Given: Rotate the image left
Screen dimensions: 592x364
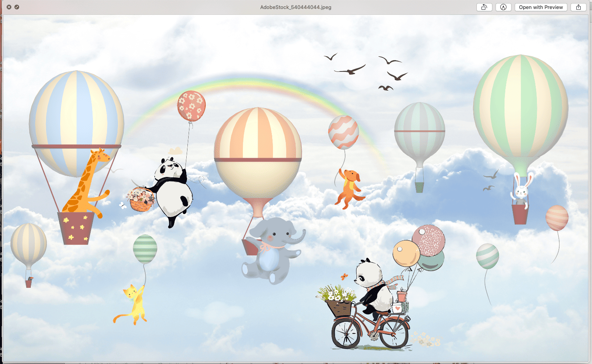Looking at the screenshot, I should [484, 7].
